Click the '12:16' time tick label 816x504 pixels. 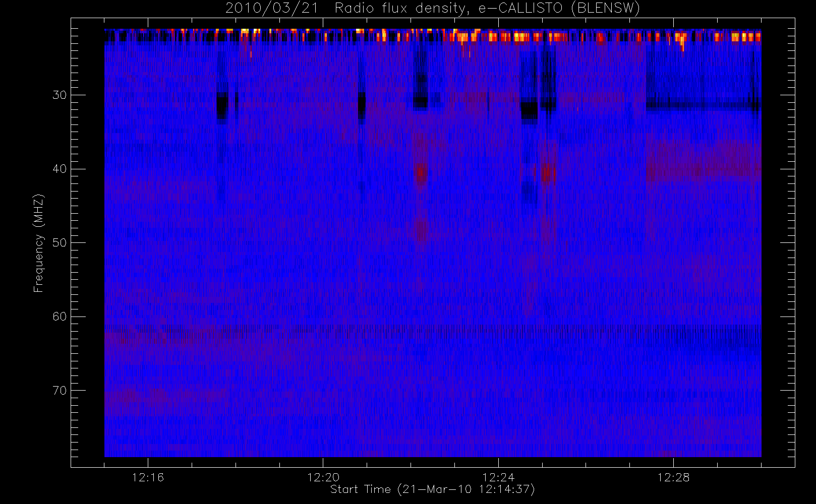[148, 477]
